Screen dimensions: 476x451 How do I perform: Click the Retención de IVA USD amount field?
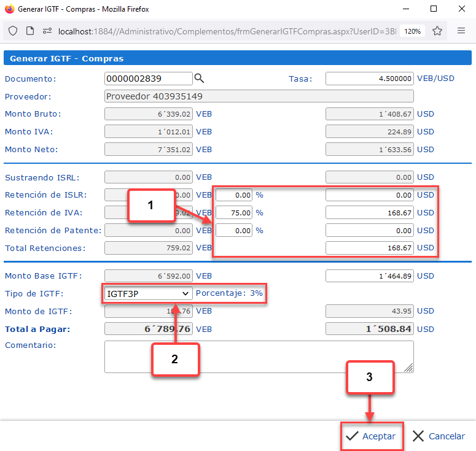[x=369, y=213]
